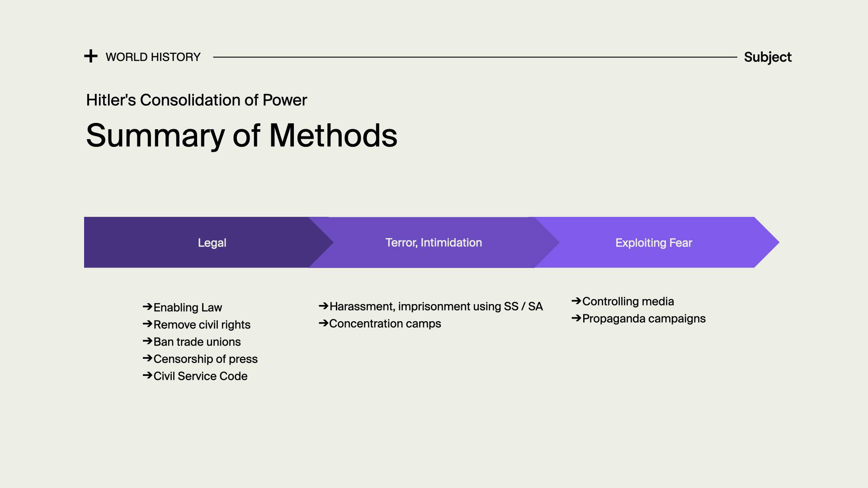The height and width of the screenshot is (488, 868).
Task: Click the Ban trade unions bullet
Action: (192, 342)
